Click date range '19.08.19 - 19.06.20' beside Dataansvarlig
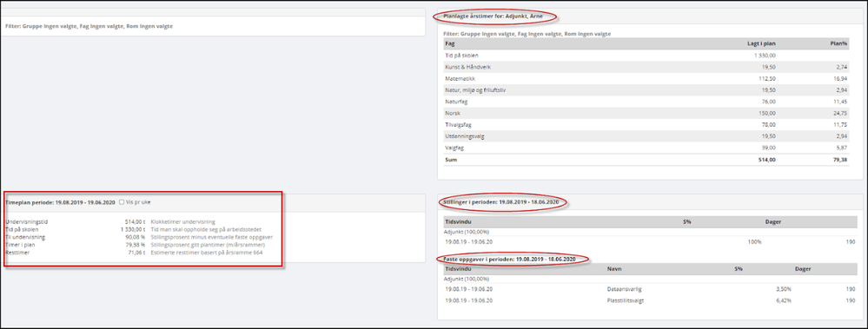868x329 pixels. pyautogui.click(x=469, y=289)
